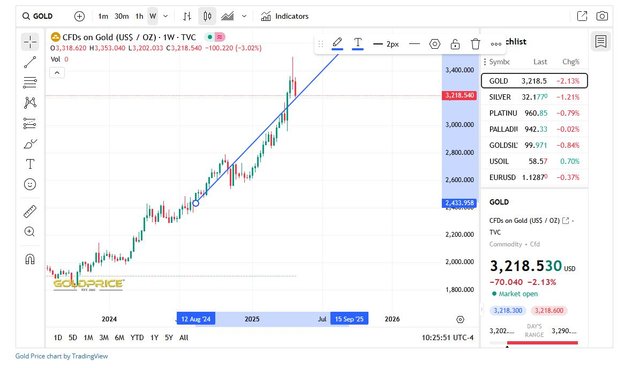Viewport: 640px width, 368px height.
Task: Open drawing settings hexagon icon
Action: pyautogui.click(x=435, y=44)
